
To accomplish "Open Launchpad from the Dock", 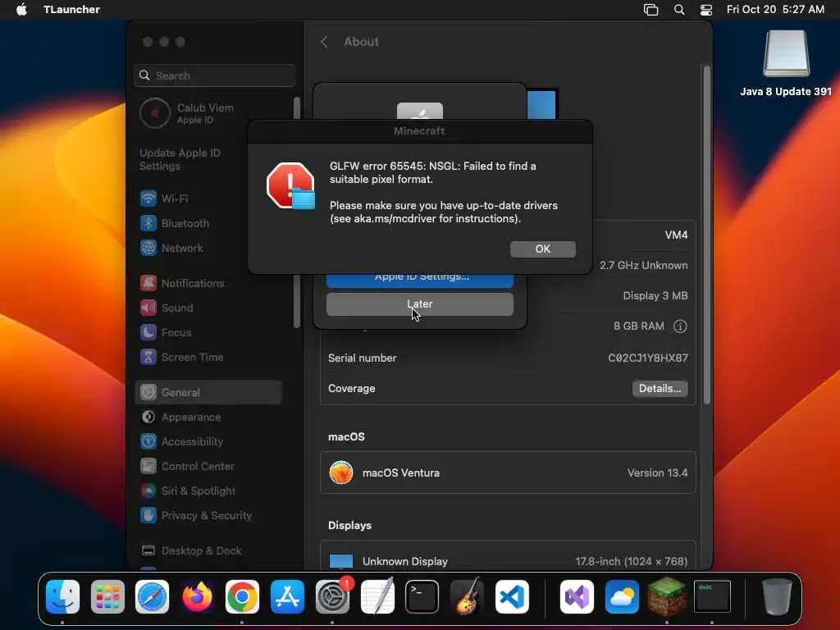I will point(107,596).
